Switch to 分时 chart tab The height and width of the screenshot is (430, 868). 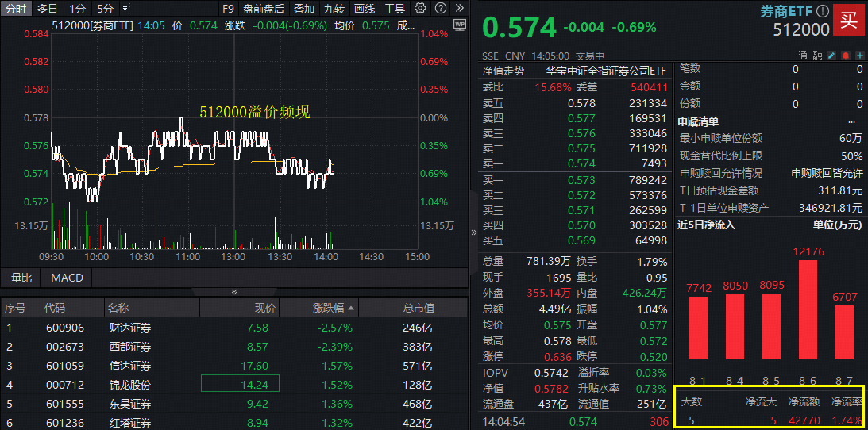16,8
